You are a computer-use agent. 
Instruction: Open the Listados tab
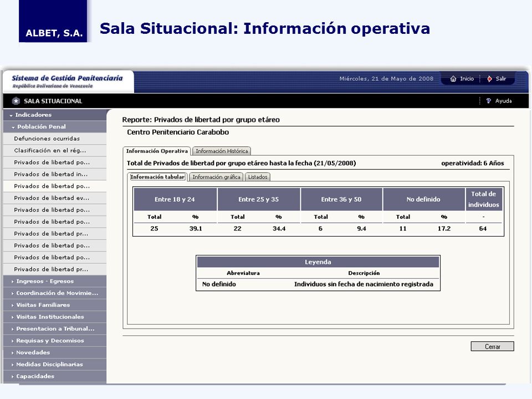coord(258,177)
